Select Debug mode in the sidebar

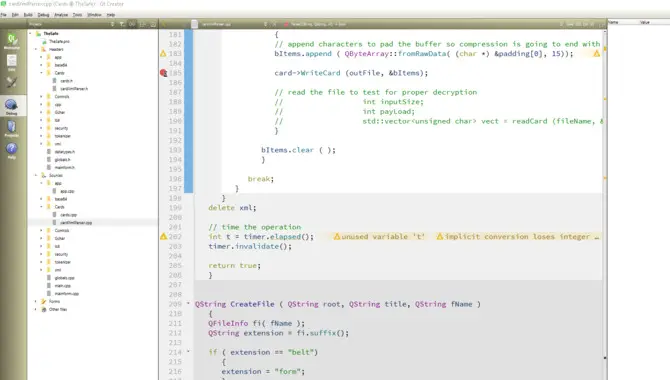12,106
